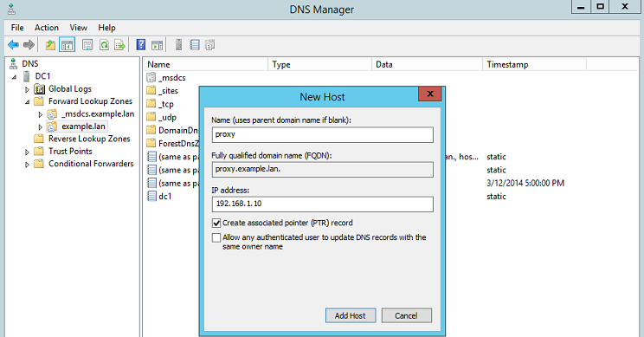Expand the Global Logs node
Screen dimensions: 644x337
click(27, 89)
